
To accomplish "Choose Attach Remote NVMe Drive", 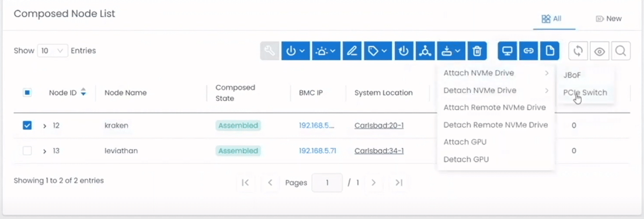I will tap(495, 107).
